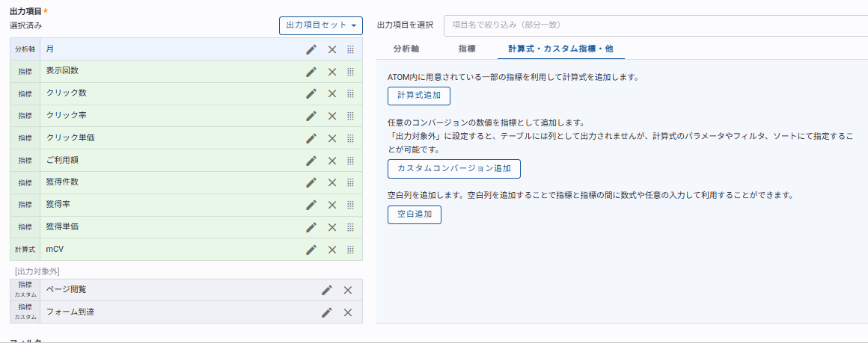Edit ページ閲覧 custom metric
This screenshot has width=868, height=343.
(x=326, y=291)
